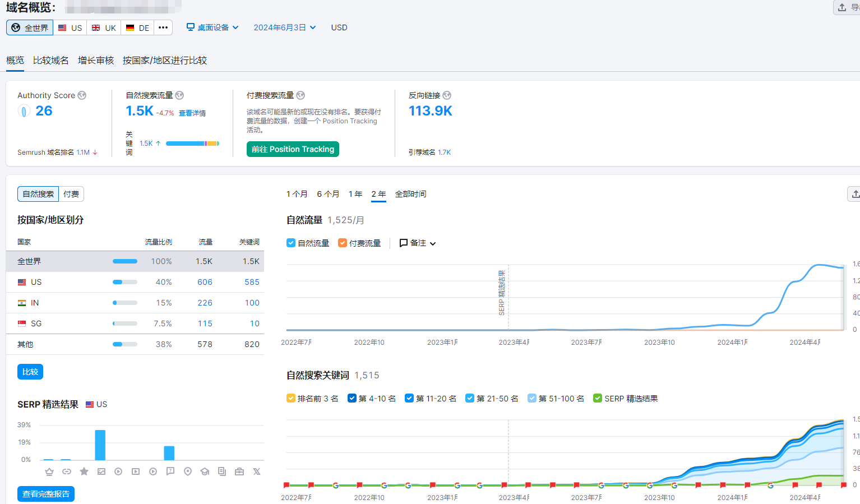This screenshot has width=860, height=504.
Task: Click the 查看完整报告 button
Action: [x=46, y=494]
